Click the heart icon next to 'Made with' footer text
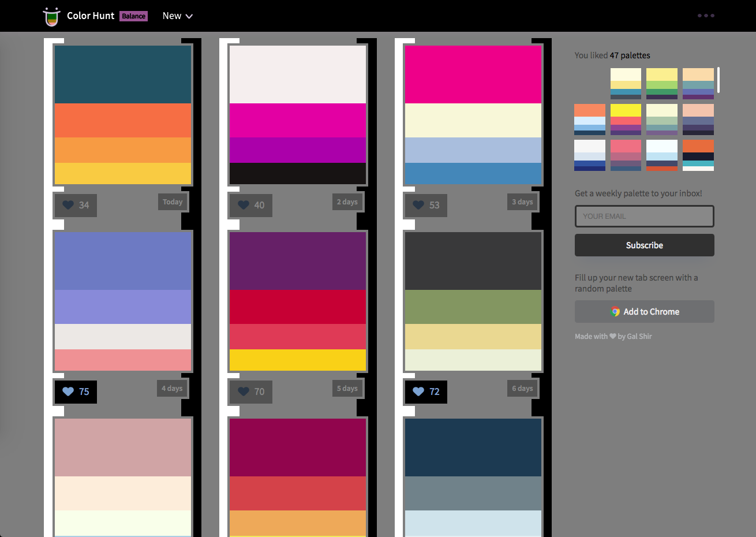756x537 pixels. (x=612, y=336)
